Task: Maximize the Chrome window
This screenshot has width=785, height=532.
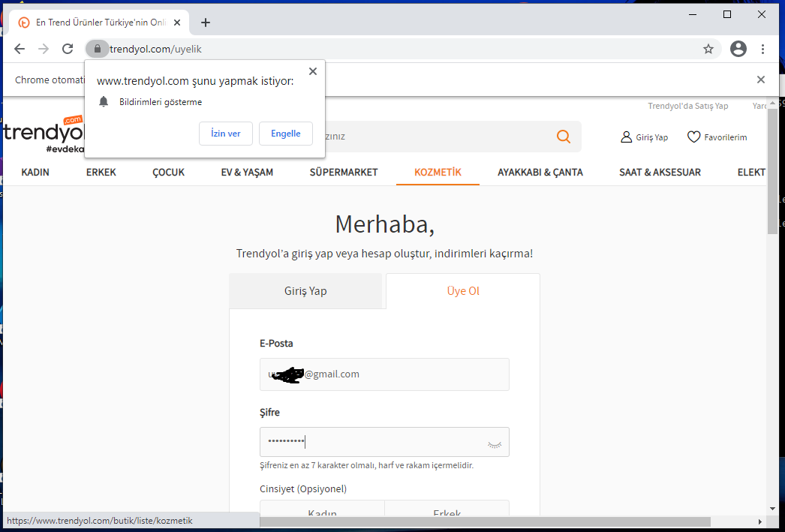Action: tap(727, 14)
